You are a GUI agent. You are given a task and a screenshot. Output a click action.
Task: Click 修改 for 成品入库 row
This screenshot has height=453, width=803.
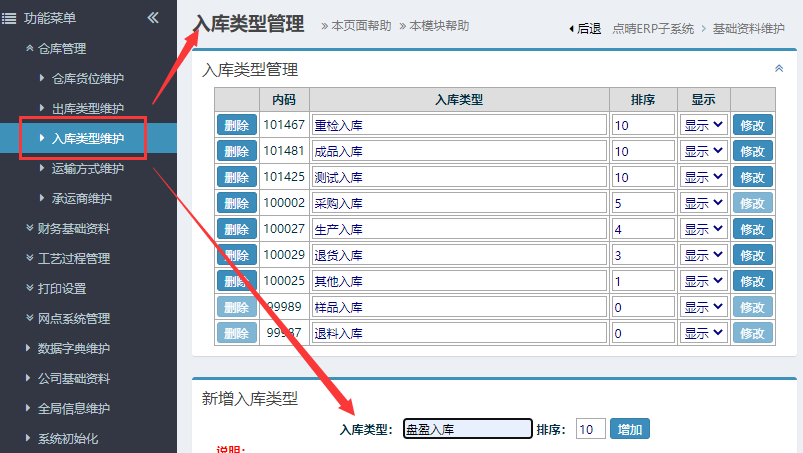[752, 151]
